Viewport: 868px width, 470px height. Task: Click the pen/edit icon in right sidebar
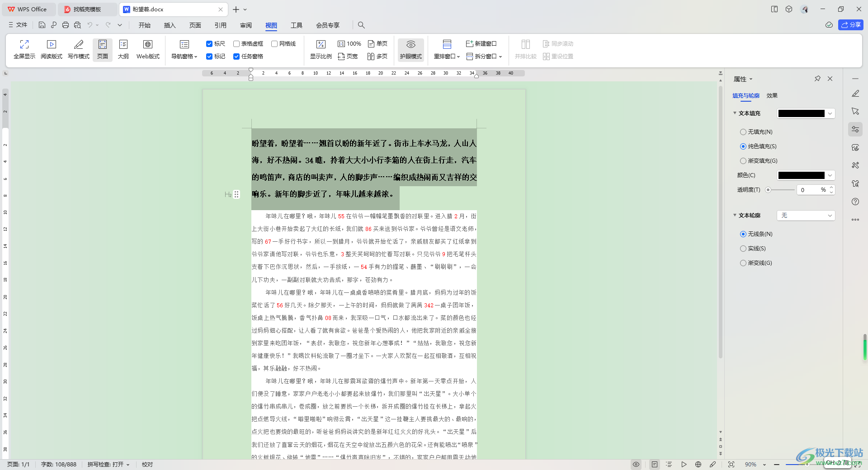855,94
